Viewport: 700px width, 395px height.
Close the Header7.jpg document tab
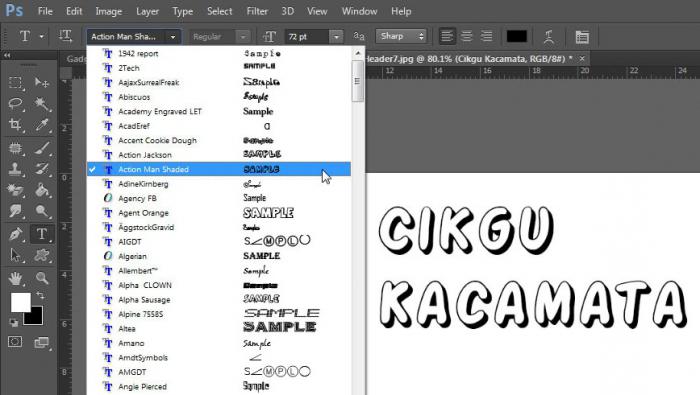582,58
